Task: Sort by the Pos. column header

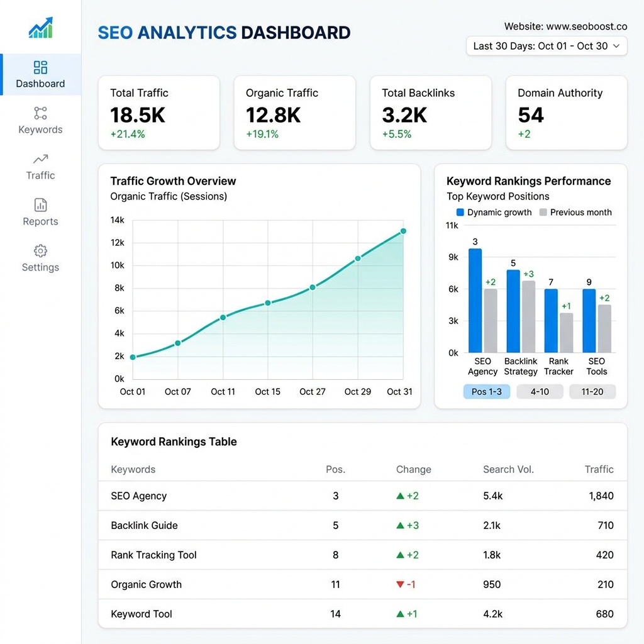Action: pyautogui.click(x=336, y=469)
